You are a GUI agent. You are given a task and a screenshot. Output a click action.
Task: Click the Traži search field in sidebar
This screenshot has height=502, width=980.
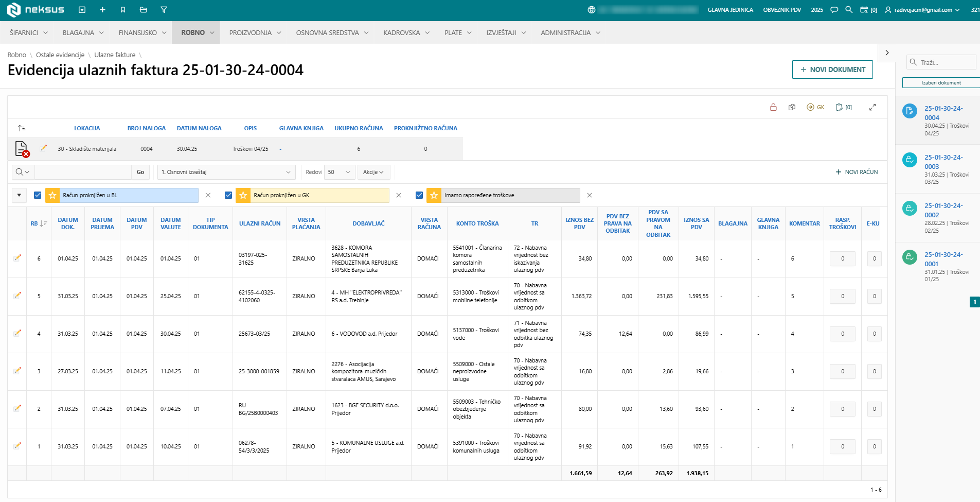941,62
